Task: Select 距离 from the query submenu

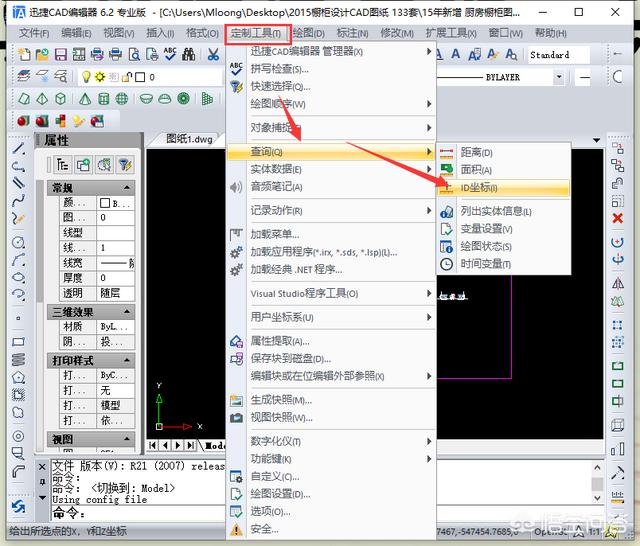Action: (x=476, y=152)
